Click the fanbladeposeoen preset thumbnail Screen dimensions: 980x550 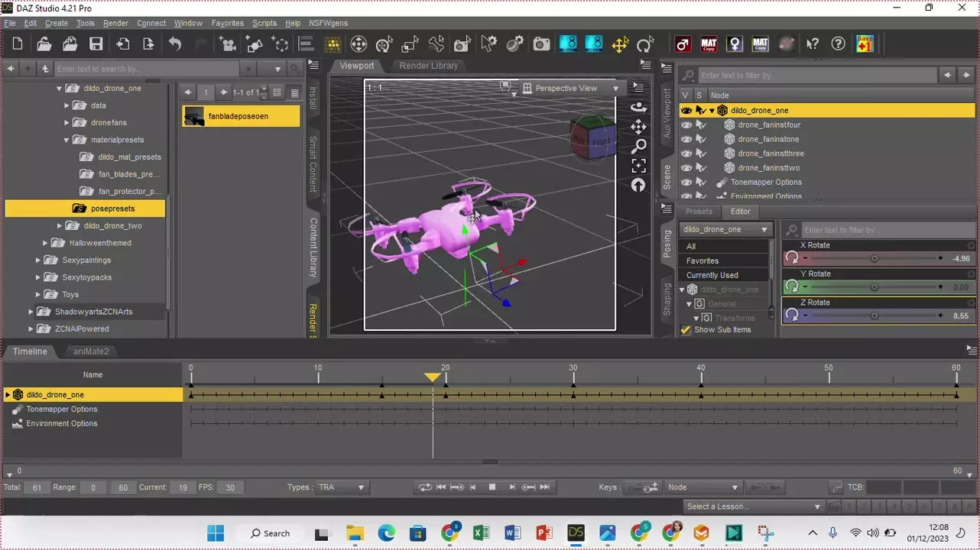click(x=195, y=117)
